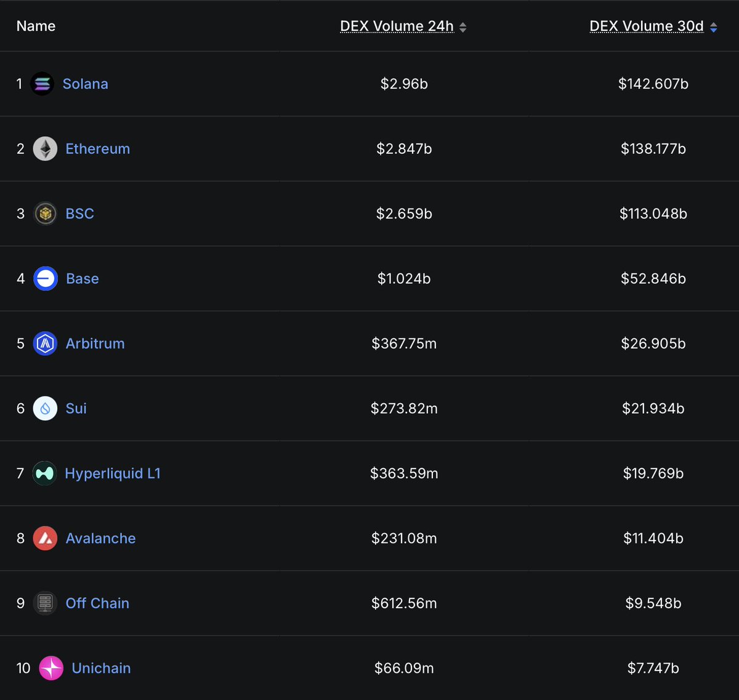Click the Base blue circle logo

[x=44, y=278]
